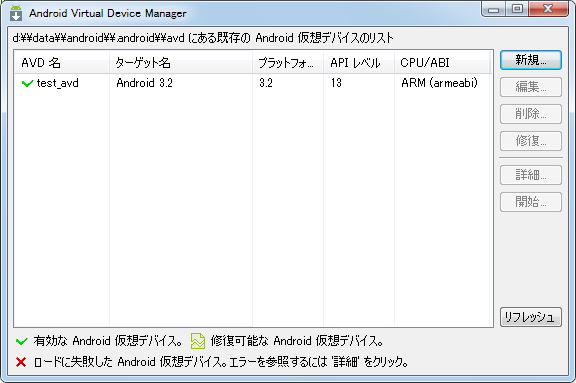The image size is (576, 383).
Task: Click the 詳細... (Details) button
Action: [530, 175]
